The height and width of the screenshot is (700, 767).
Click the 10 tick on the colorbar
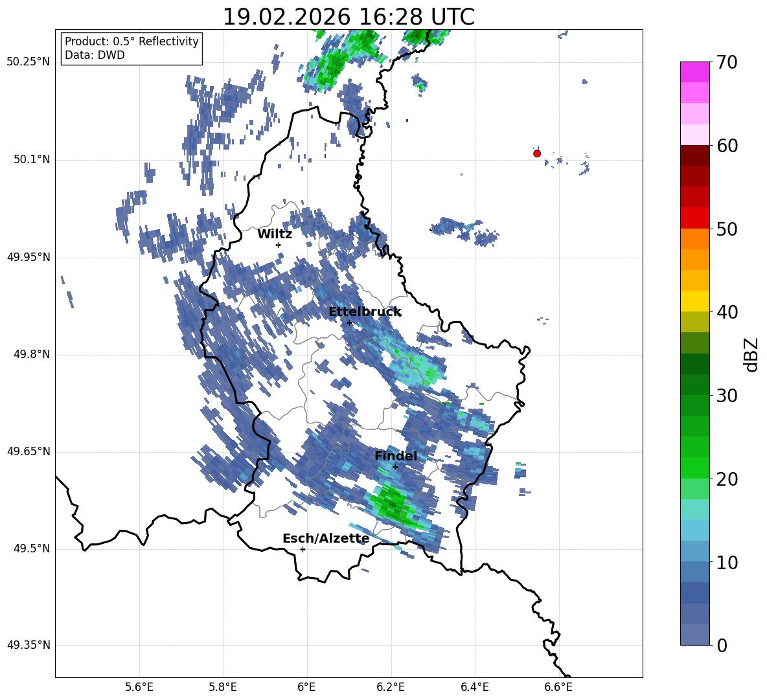(x=726, y=562)
